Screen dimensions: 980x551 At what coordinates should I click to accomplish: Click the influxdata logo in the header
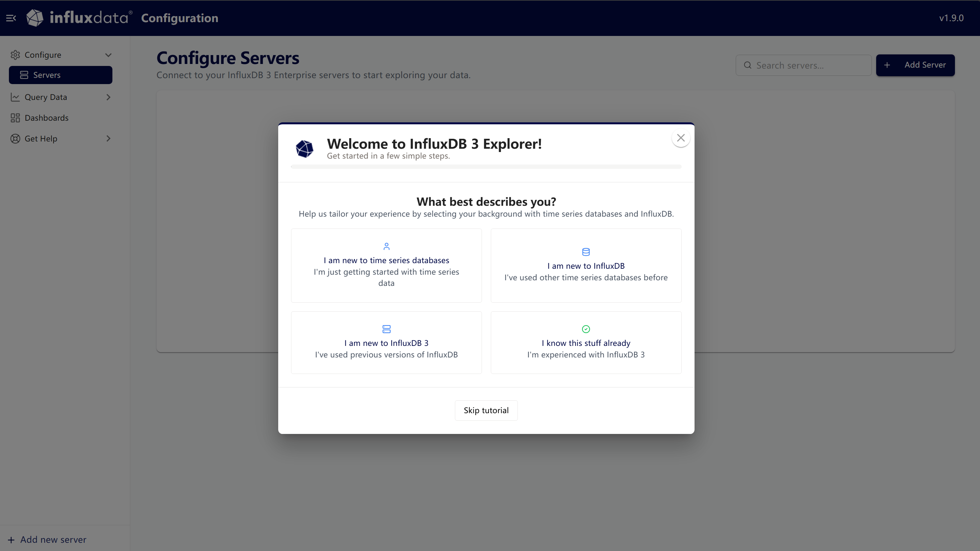coord(79,18)
